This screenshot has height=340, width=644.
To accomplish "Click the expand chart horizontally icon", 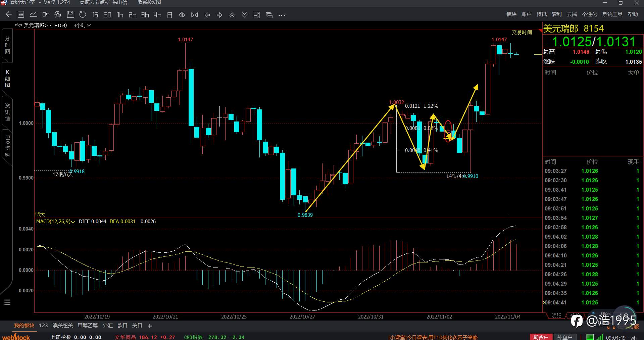I will tap(182, 14).
